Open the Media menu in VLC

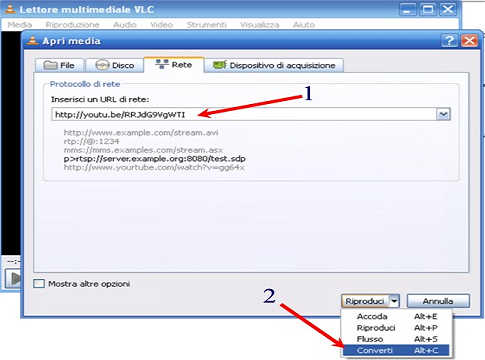point(20,25)
